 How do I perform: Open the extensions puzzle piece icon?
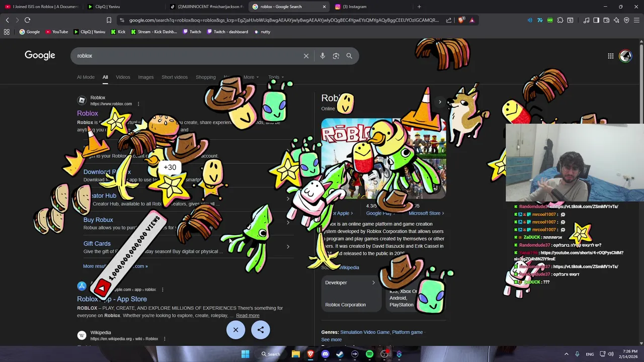point(560,20)
